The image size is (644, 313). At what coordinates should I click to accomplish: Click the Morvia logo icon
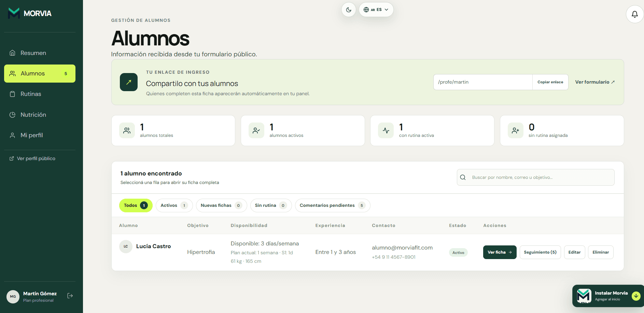[14, 13]
